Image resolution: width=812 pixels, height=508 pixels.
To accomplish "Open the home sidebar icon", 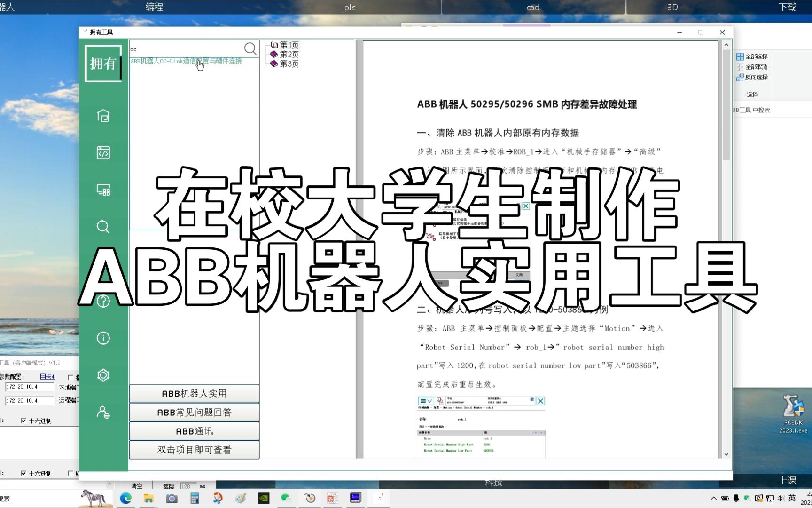I will 103,116.
